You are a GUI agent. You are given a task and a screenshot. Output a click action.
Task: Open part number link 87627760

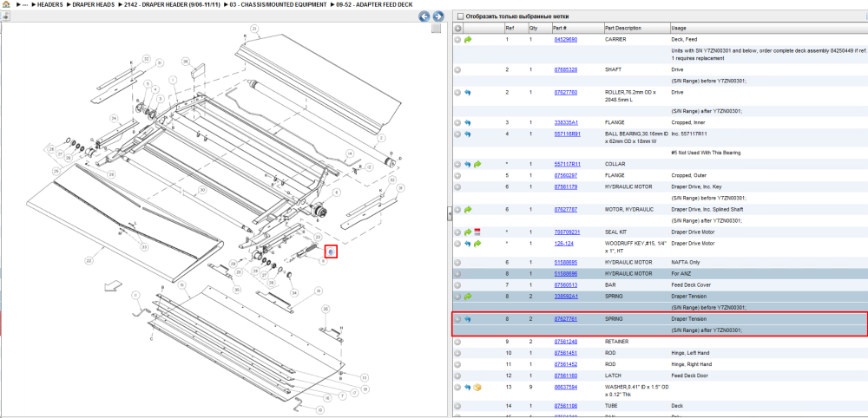click(565, 92)
